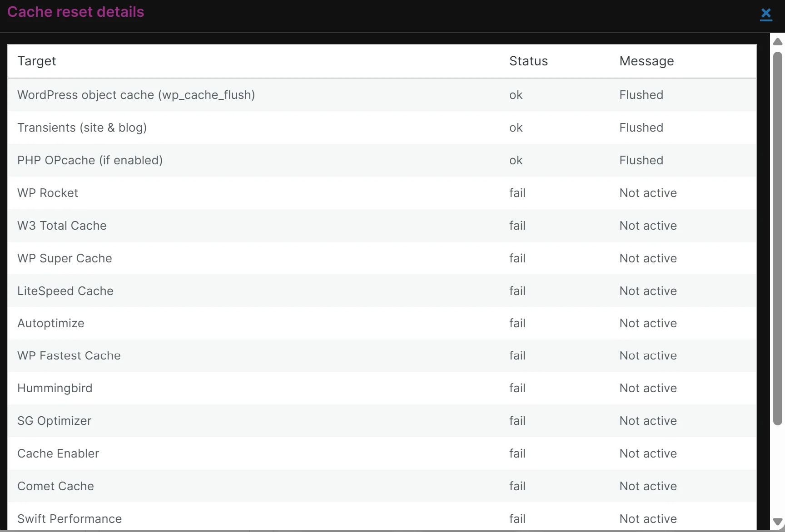Select WP Super Cache in the list

pos(65,258)
